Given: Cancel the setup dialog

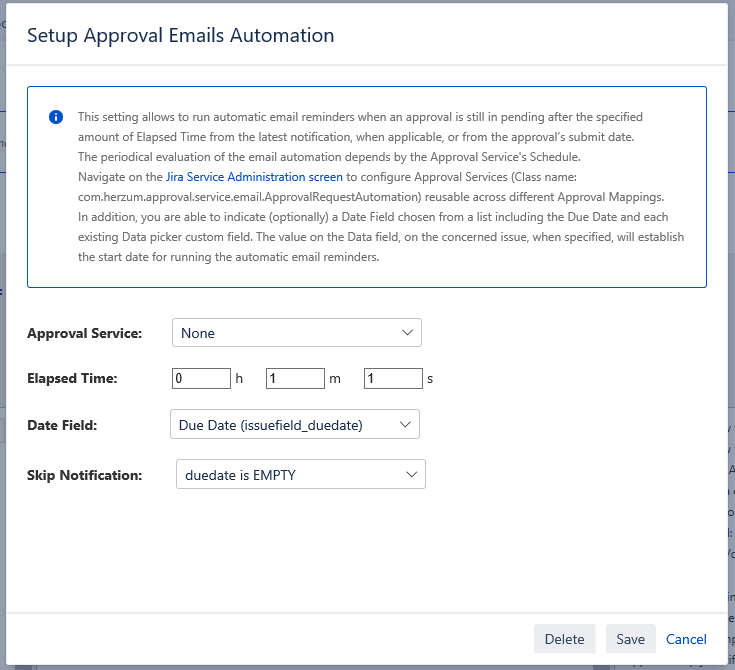Looking at the screenshot, I should point(686,639).
